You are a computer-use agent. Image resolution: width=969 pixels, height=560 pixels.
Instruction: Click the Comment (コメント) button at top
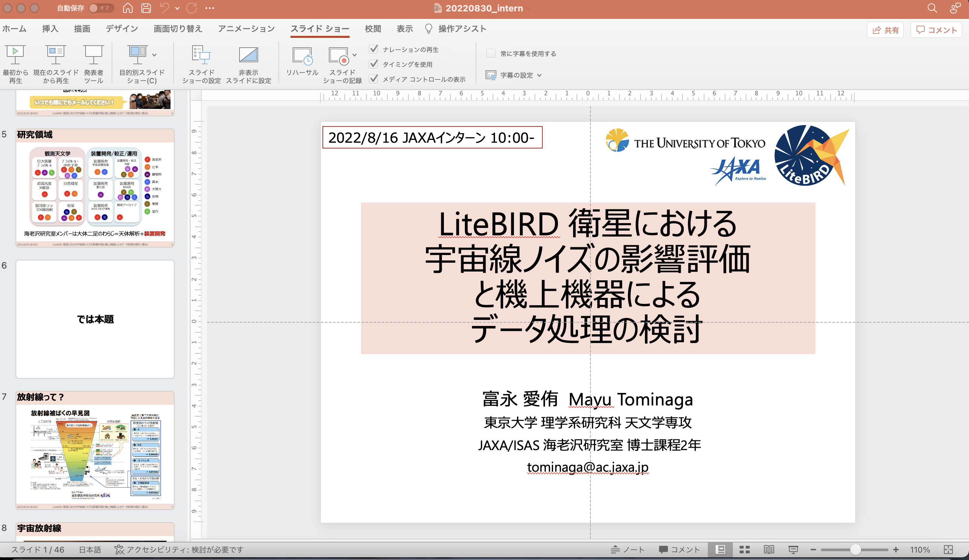(936, 30)
